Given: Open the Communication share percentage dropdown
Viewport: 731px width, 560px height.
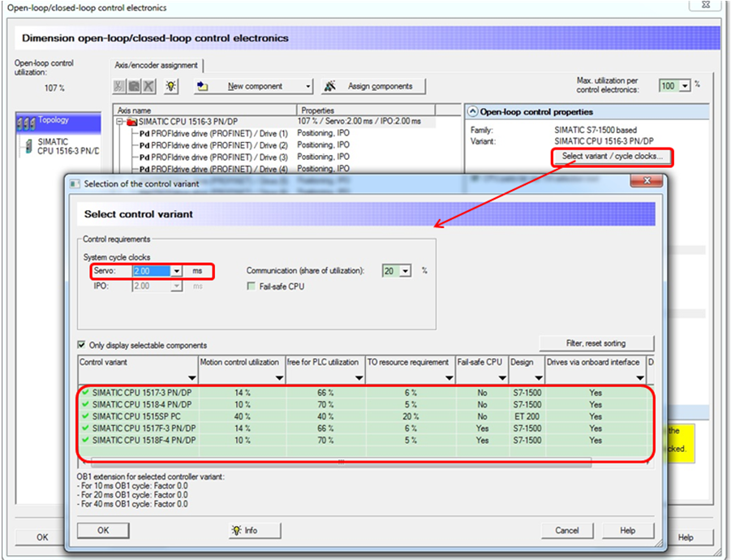Looking at the screenshot, I should coord(406,271).
